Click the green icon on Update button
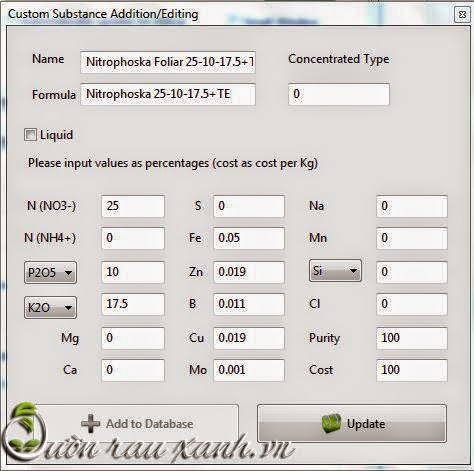Viewport: 474px width, 471px height. click(x=331, y=423)
